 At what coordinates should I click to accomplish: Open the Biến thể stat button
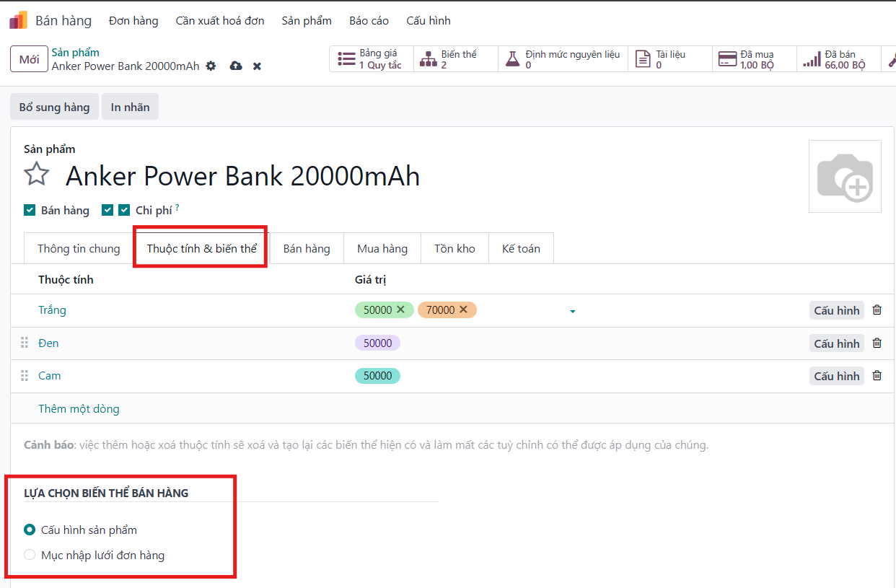(455, 59)
